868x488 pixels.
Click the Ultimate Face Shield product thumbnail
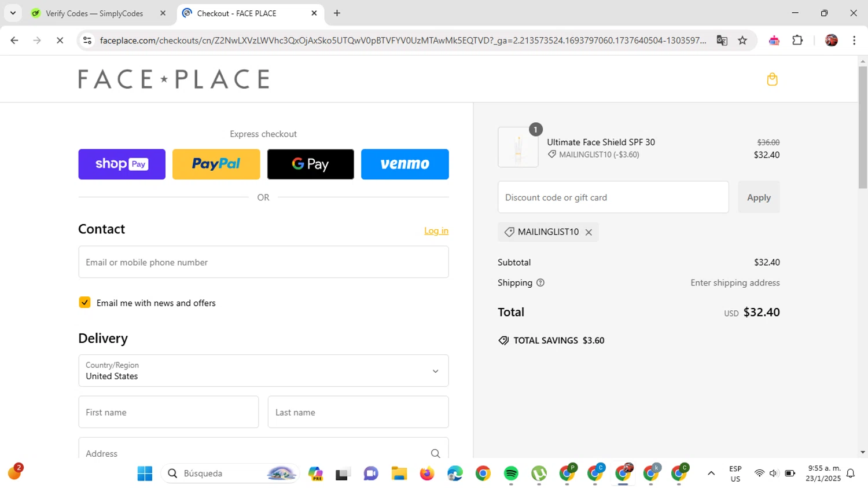pos(518,148)
